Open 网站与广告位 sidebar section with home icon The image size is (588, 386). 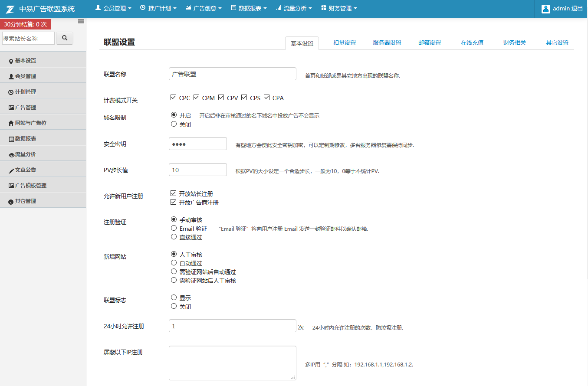[x=30, y=123]
